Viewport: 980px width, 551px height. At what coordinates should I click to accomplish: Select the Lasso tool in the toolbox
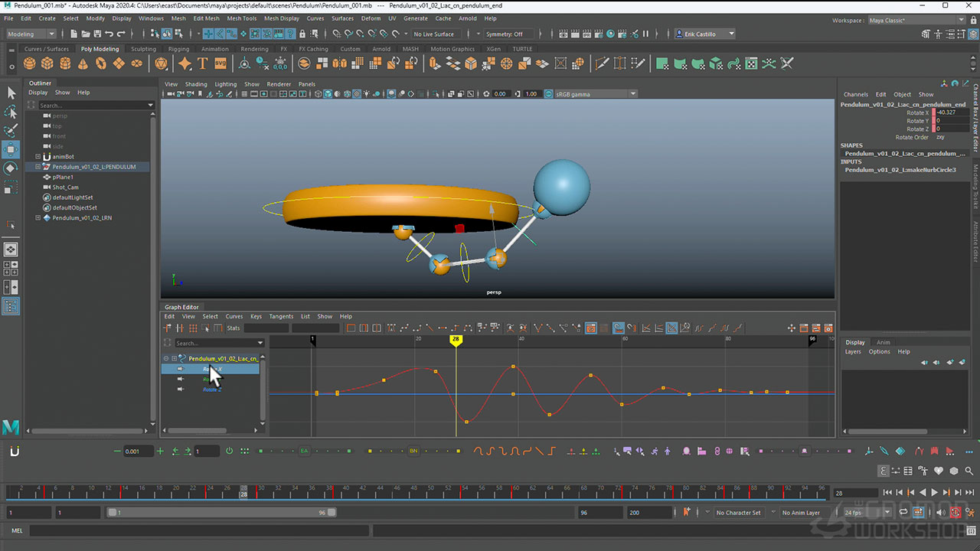click(x=11, y=112)
